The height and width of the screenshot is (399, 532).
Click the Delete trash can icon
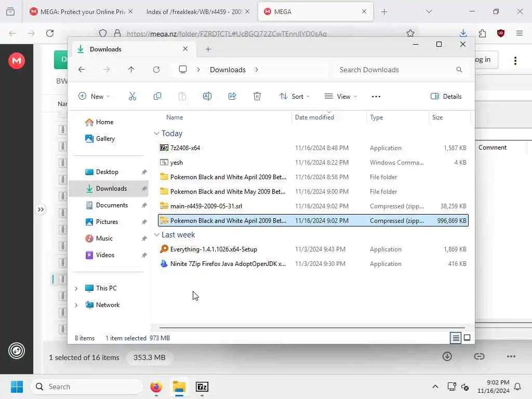coord(257,96)
